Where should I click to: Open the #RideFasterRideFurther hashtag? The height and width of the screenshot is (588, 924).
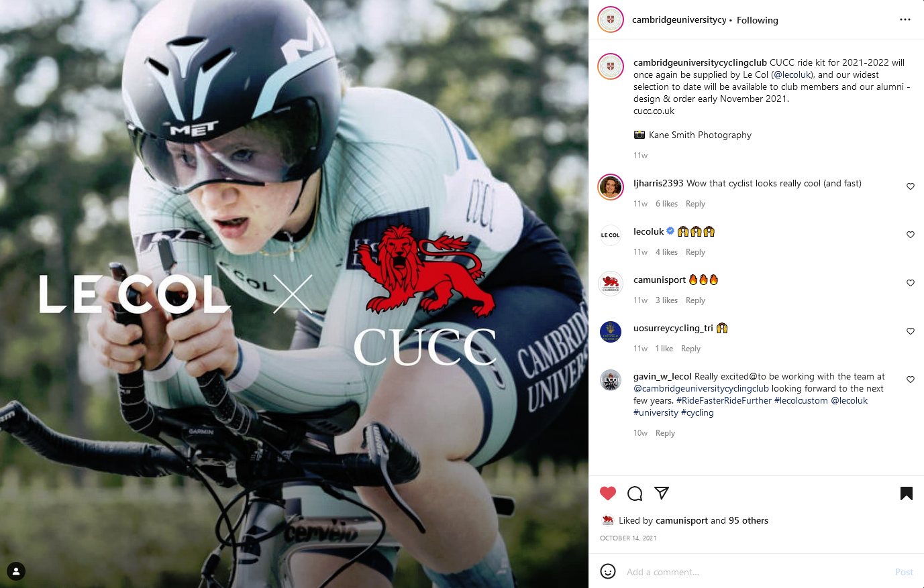coord(724,400)
